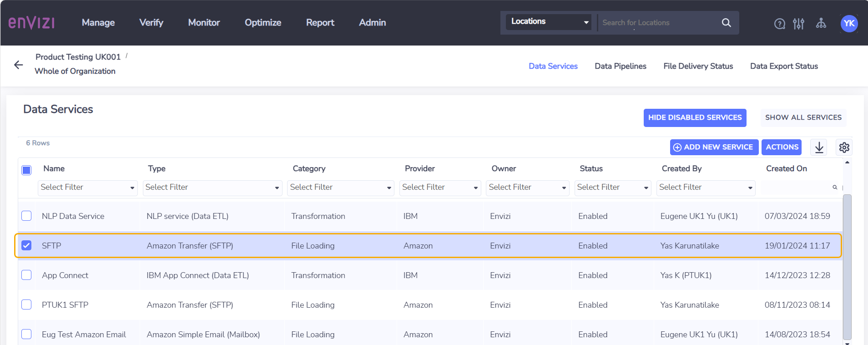
Task: Sort by the Created By header
Action: point(681,169)
